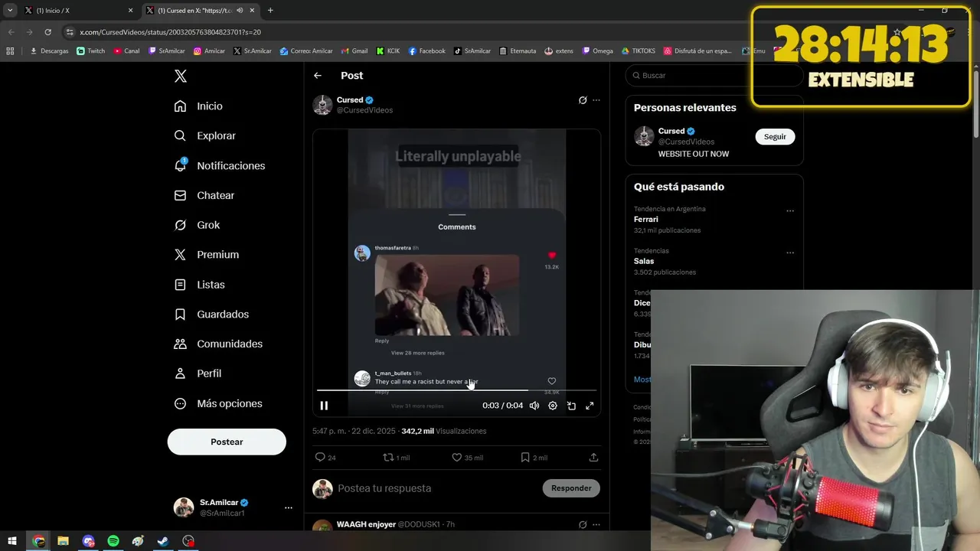Open Windows Start menu
Viewport: 980px width, 551px height.
(12, 541)
